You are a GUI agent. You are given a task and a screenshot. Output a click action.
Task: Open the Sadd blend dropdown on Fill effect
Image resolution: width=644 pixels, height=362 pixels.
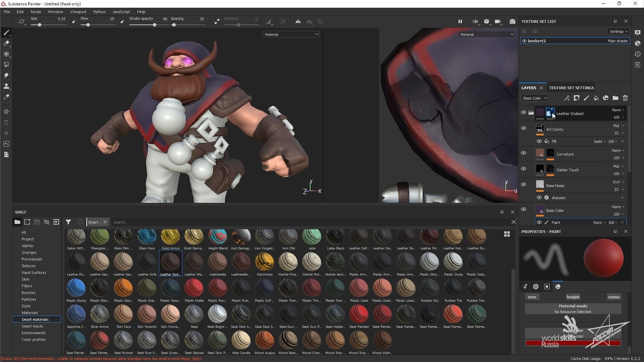point(600,141)
